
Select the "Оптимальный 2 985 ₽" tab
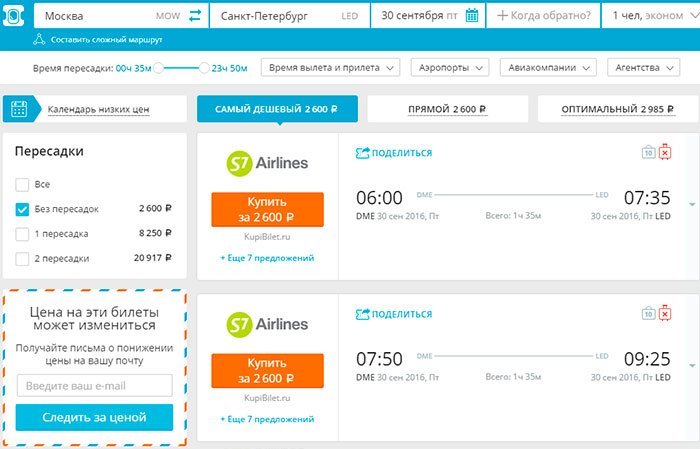coord(618,109)
